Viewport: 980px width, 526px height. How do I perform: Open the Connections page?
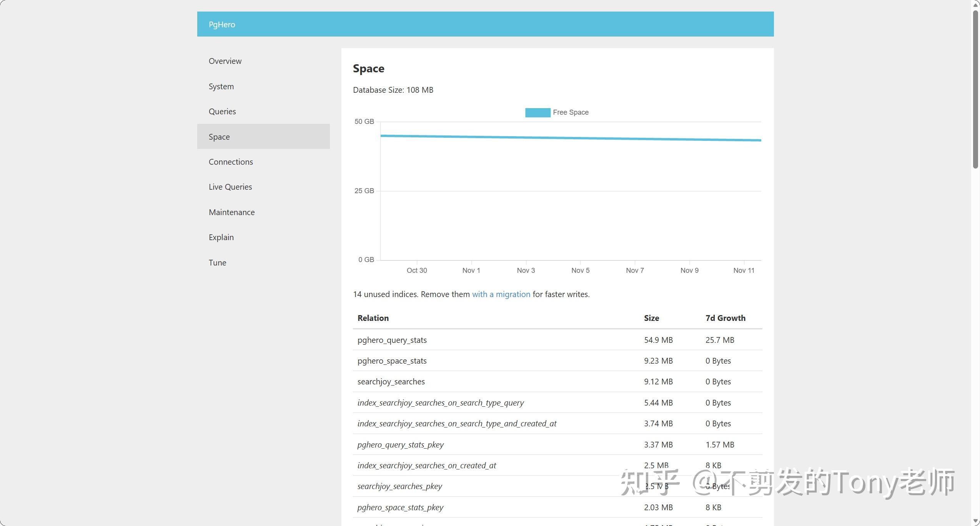(231, 162)
